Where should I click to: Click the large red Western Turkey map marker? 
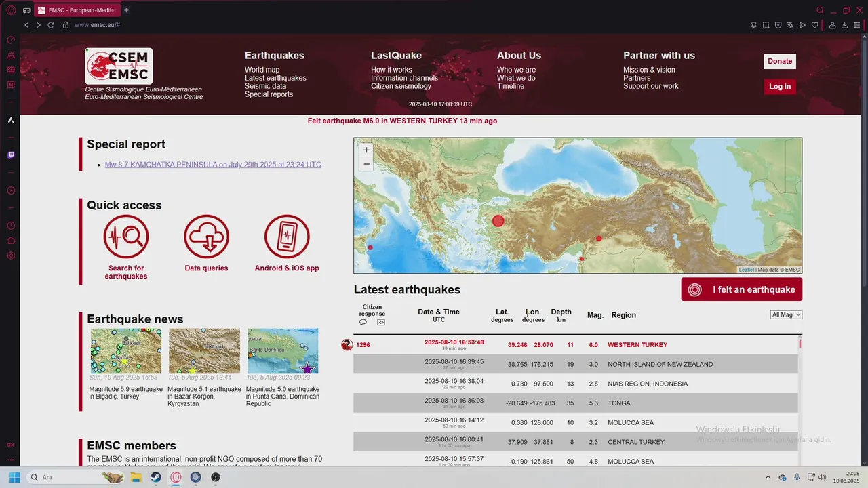click(498, 220)
